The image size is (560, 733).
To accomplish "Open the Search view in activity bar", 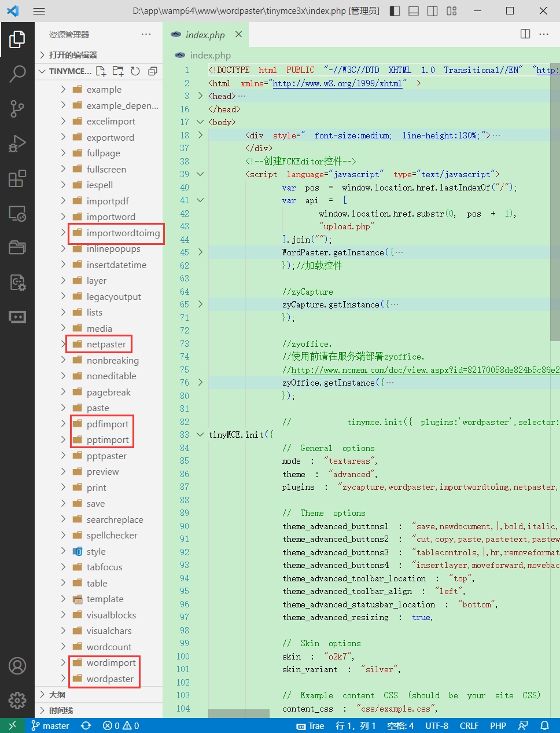I will tap(17, 74).
